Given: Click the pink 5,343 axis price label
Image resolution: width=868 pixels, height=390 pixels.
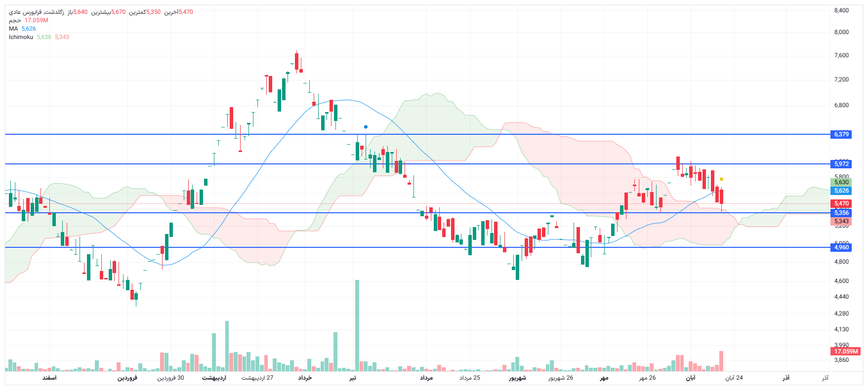Looking at the screenshot, I should 841,221.
